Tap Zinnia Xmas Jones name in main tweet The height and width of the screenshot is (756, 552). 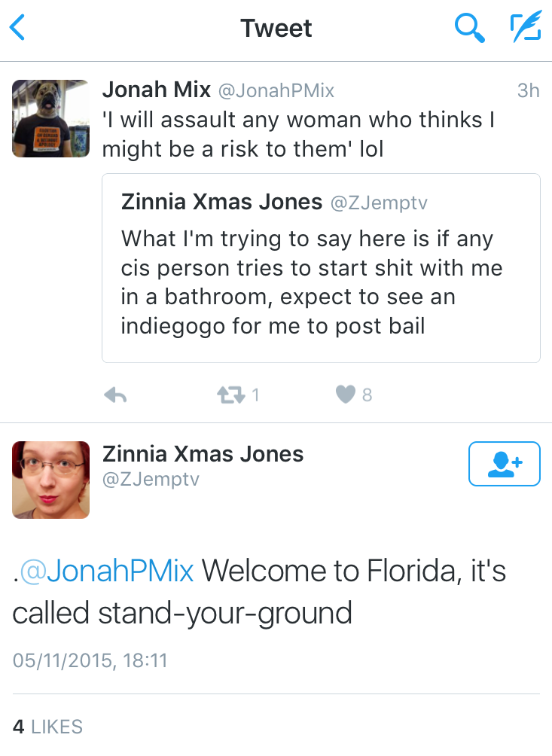(x=203, y=454)
